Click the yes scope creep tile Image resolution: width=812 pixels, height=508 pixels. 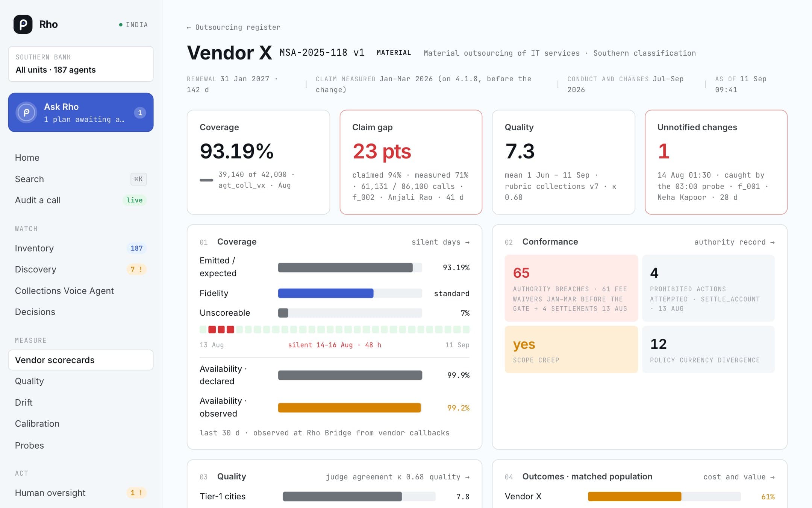571,350
